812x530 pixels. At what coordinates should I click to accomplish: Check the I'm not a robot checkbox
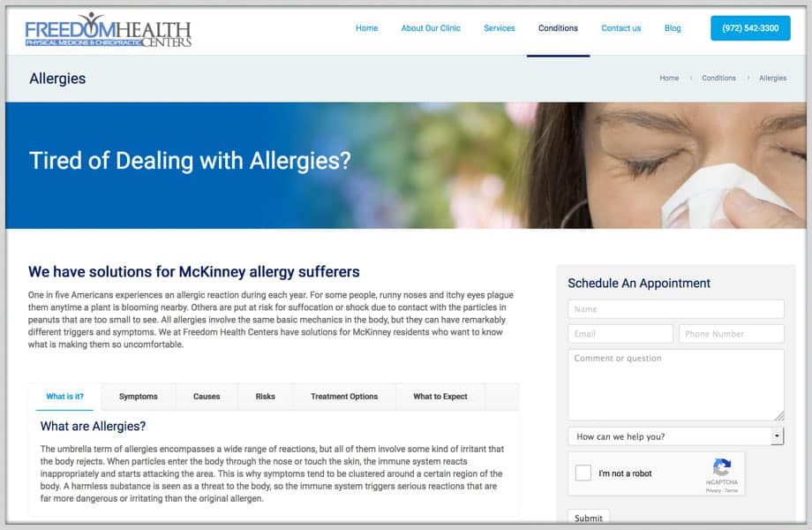click(x=583, y=473)
